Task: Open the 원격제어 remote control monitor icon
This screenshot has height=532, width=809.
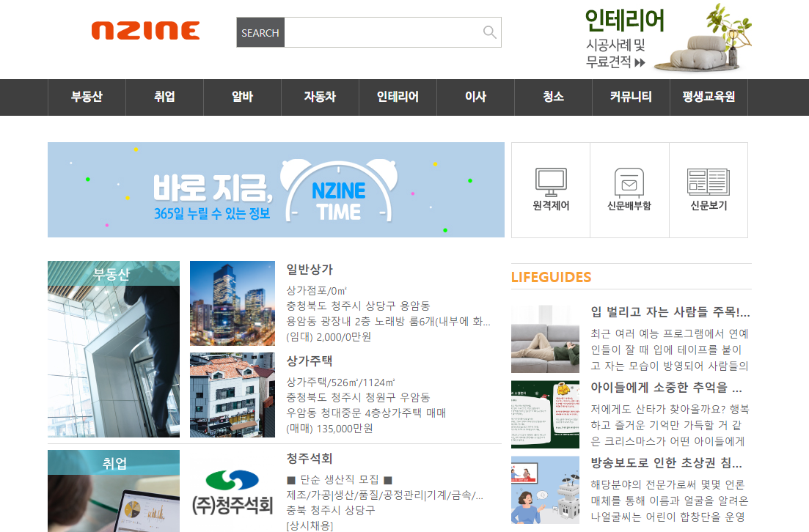Action: tap(550, 182)
